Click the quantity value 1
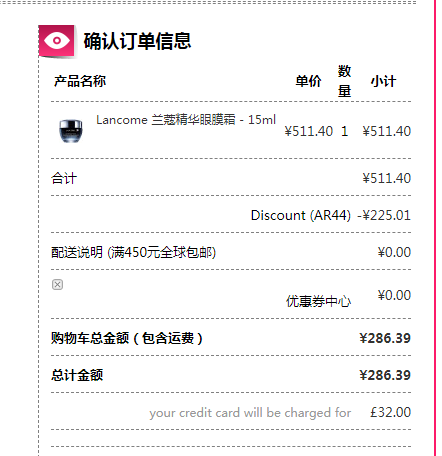 (345, 131)
